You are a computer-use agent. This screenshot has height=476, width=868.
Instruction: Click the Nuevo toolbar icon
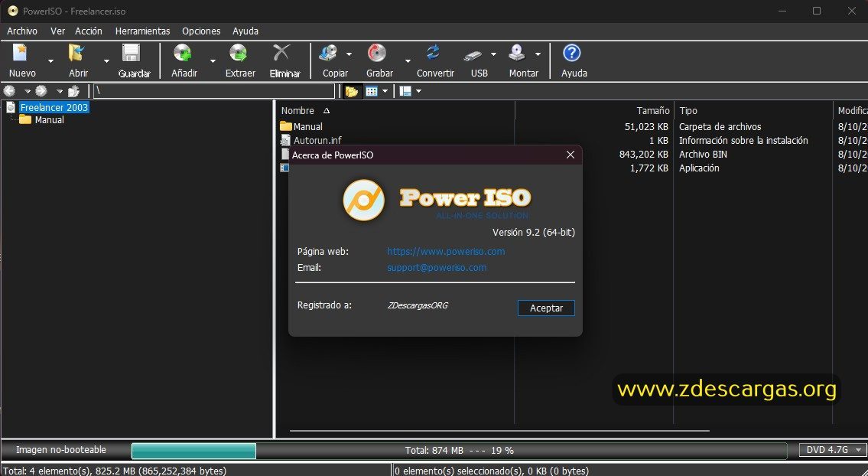(x=20, y=54)
